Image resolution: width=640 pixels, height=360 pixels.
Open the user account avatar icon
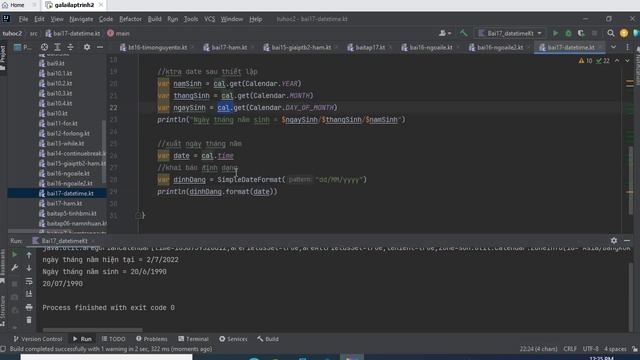coord(624,33)
